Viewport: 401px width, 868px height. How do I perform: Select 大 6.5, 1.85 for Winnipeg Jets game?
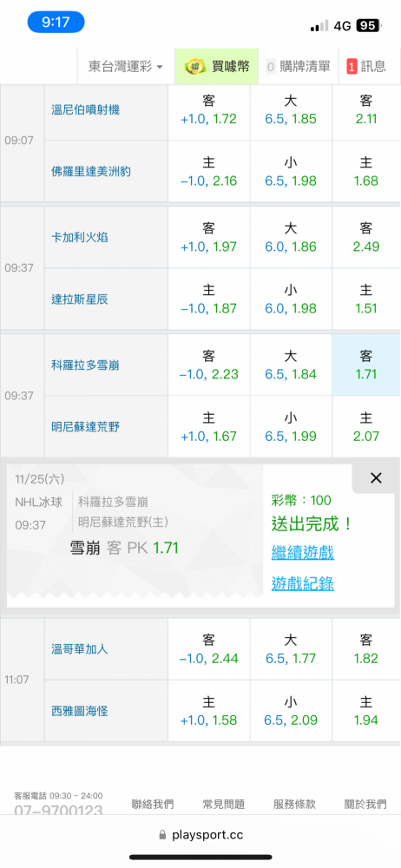tap(291, 109)
